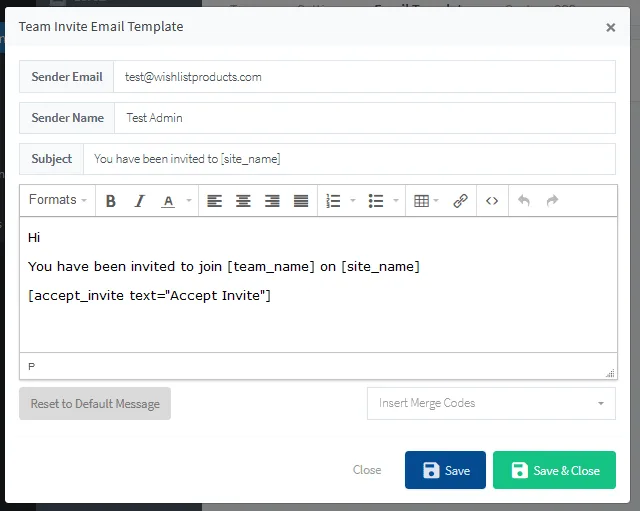Click the editor resize handle
The width and height of the screenshot is (640, 511).
point(610,373)
